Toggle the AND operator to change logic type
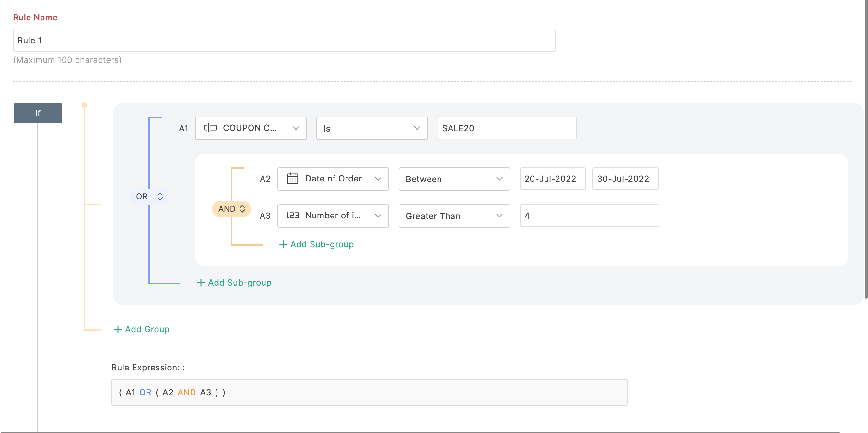868x433 pixels. 231,208
